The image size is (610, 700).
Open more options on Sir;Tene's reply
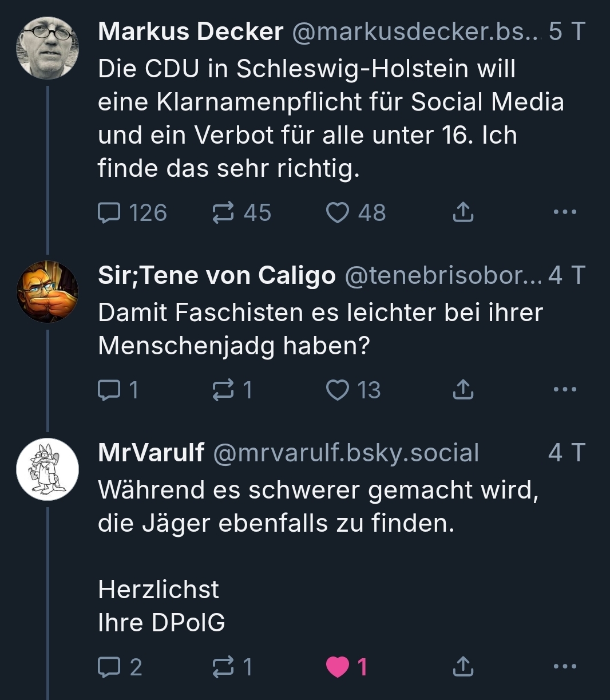coord(565,390)
